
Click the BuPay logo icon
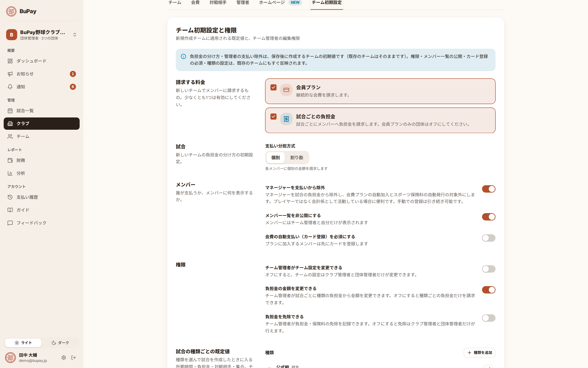11,11
